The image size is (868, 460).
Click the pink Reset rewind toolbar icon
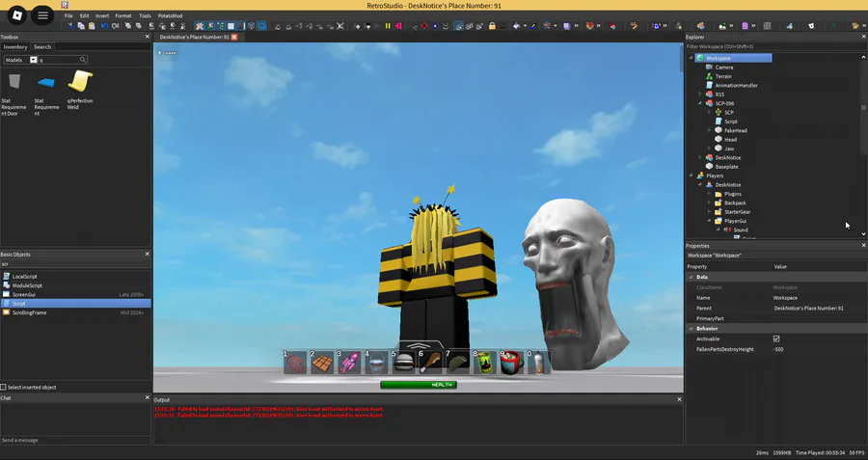398,25
